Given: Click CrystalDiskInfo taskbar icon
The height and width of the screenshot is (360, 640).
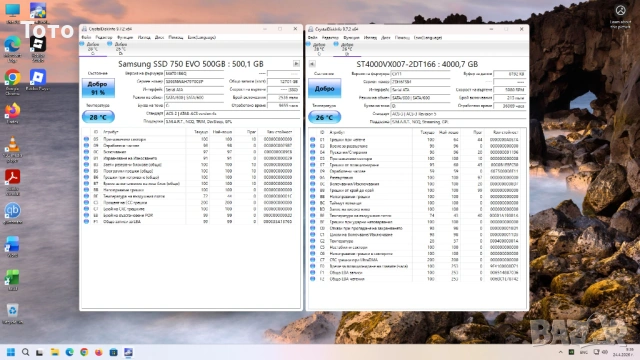Looking at the screenshot, I should (x=128, y=352).
